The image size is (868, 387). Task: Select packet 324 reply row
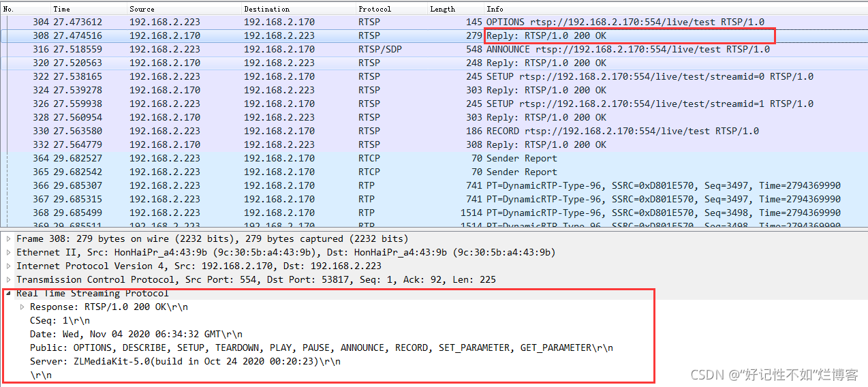[x=434, y=90]
